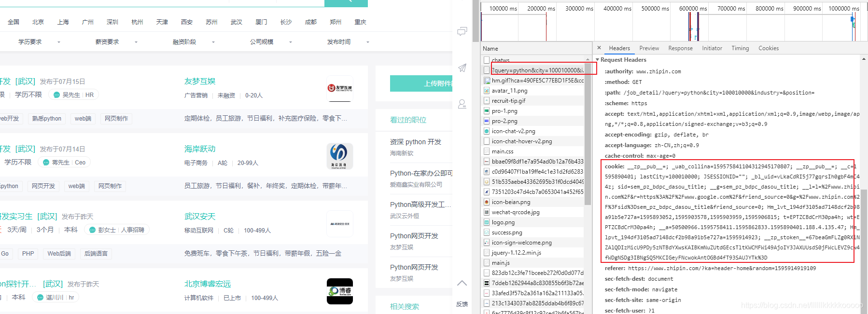The width and height of the screenshot is (868, 314).
Task: Open the 公司规模 filter dropdown
Action: (x=271, y=42)
